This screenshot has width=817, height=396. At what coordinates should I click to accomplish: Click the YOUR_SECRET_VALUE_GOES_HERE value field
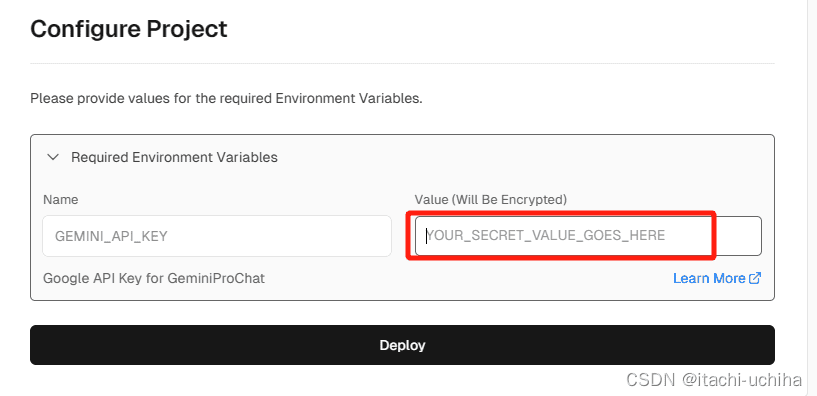(x=588, y=236)
